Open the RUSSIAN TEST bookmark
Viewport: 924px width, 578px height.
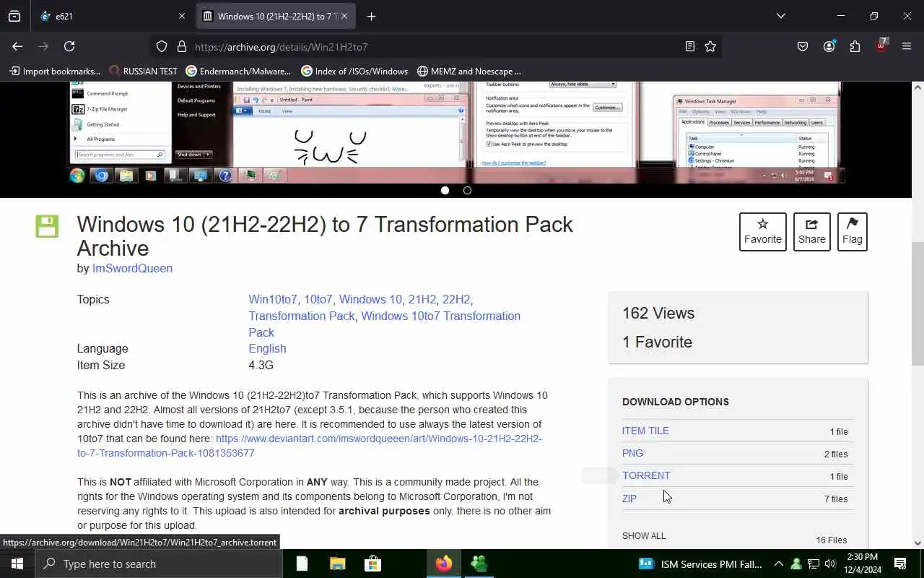pos(143,71)
